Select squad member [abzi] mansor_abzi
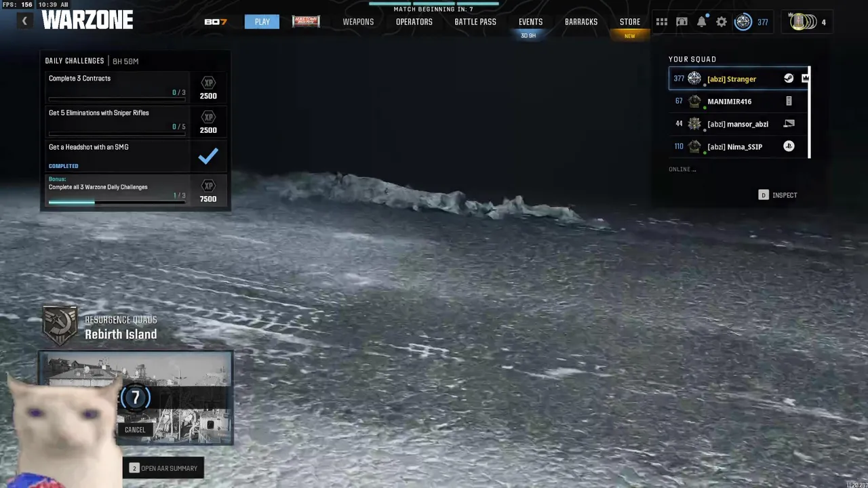 738,124
